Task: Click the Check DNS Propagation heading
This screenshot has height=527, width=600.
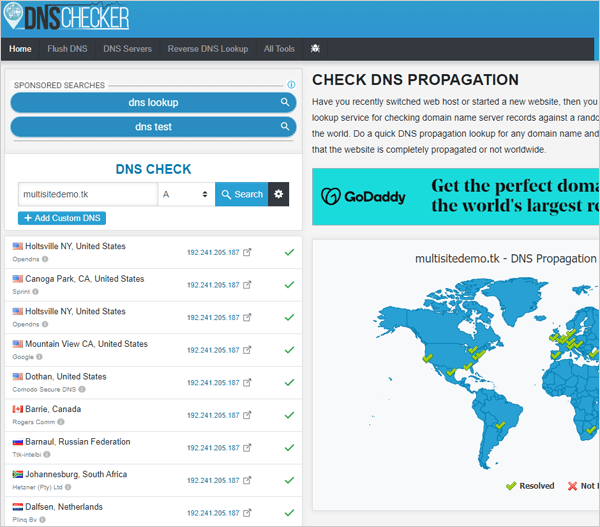Action: tap(415, 80)
